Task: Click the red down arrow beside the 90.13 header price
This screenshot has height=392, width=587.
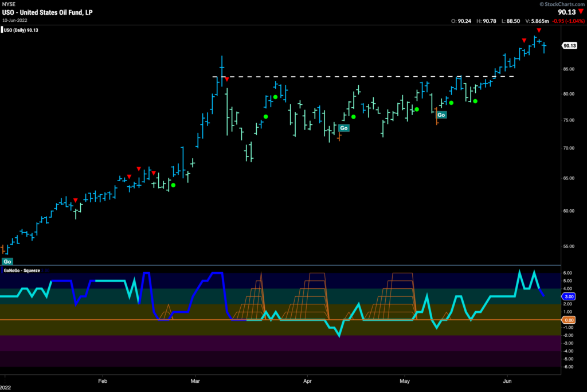Action: [x=581, y=12]
